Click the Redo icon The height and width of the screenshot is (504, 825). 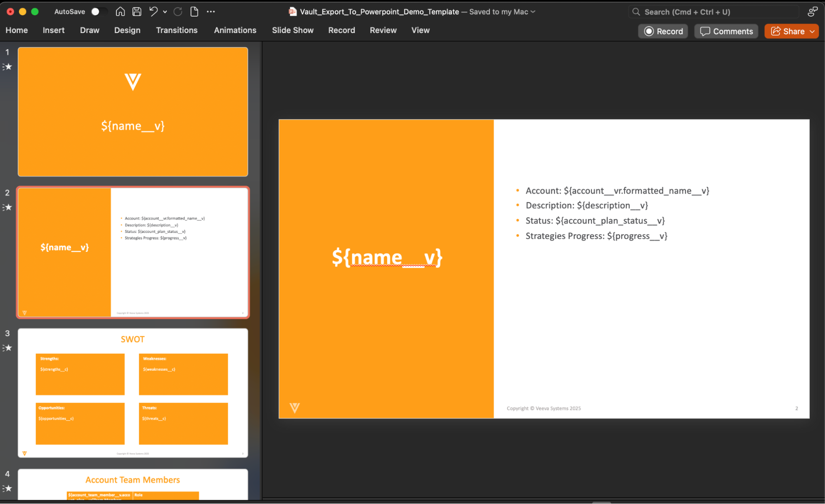tap(178, 12)
